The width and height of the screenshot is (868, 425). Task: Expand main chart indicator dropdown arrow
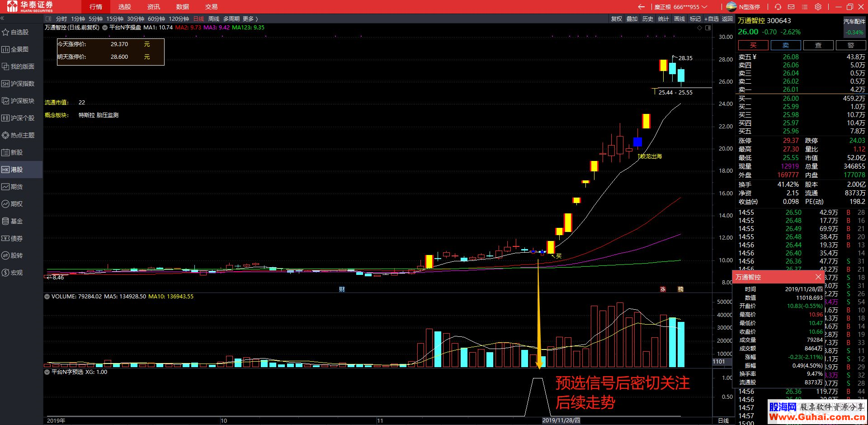click(x=105, y=28)
